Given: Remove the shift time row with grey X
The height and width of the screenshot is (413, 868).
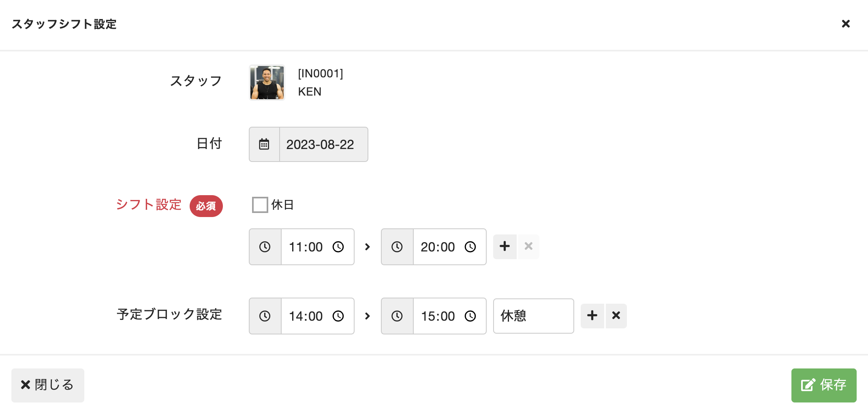Looking at the screenshot, I should pyautogui.click(x=528, y=246).
